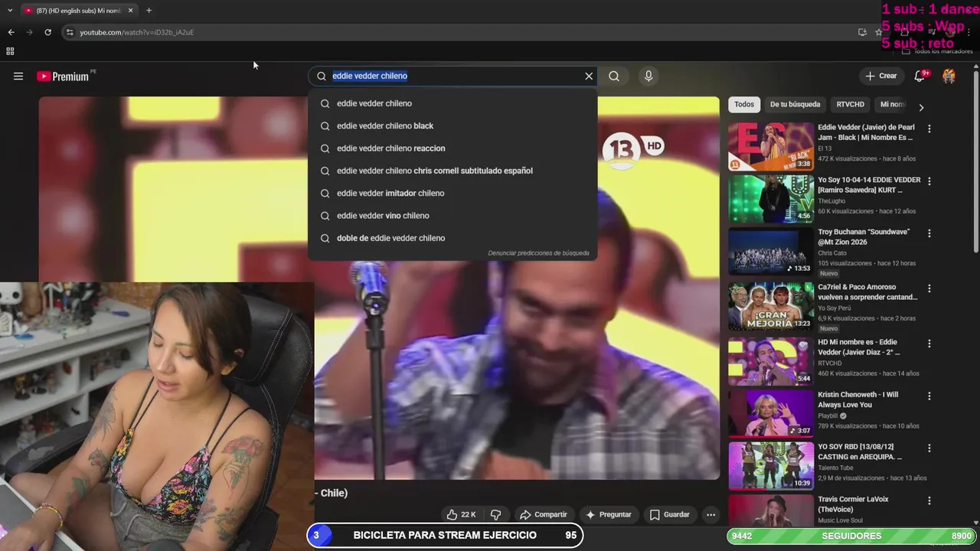Open options menu for Ca7riel & Paco video
Image resolution: width=980 pixels, height=551 pixels.
point(929,289)
